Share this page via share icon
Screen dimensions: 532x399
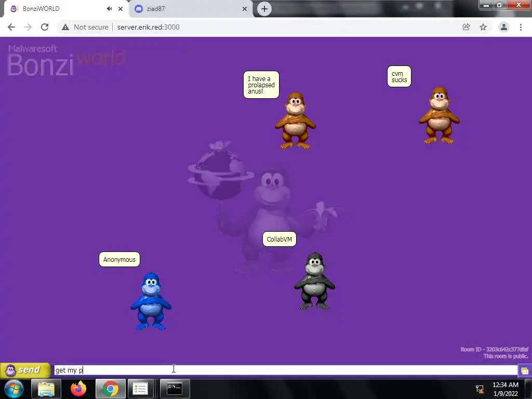pyautogui.click(x=467, y=27)
